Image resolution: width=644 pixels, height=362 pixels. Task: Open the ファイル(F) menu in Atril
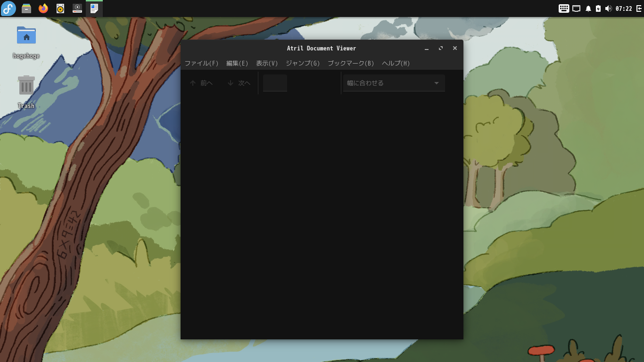[202, 63]
